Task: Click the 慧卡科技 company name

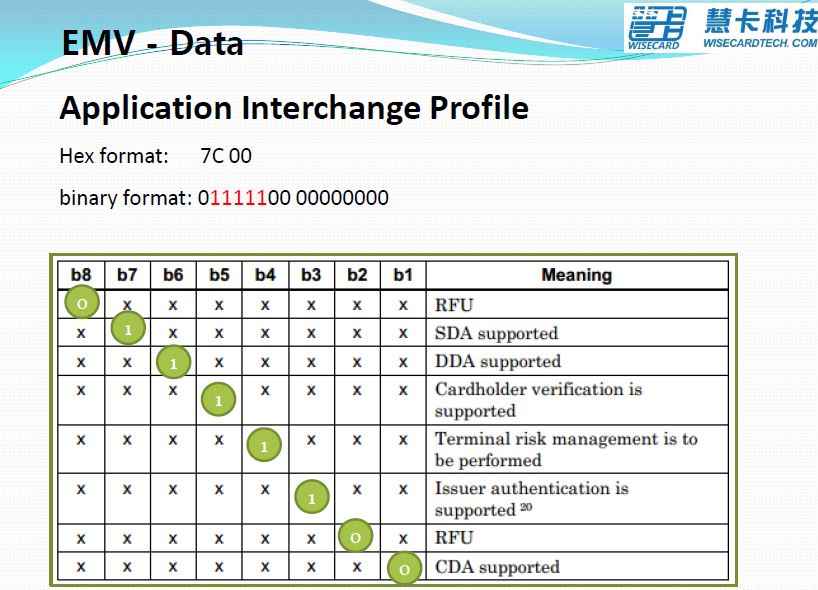Action: click(761, 21)
